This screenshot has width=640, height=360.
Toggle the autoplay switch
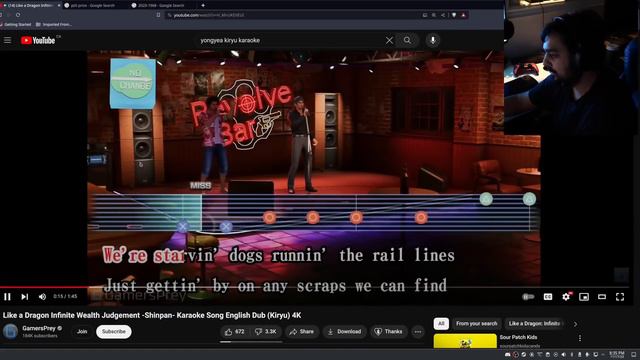pos(528,297)
